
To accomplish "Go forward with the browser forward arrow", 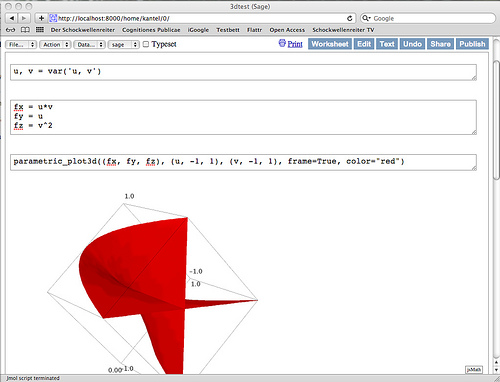I will click(24, 18).
